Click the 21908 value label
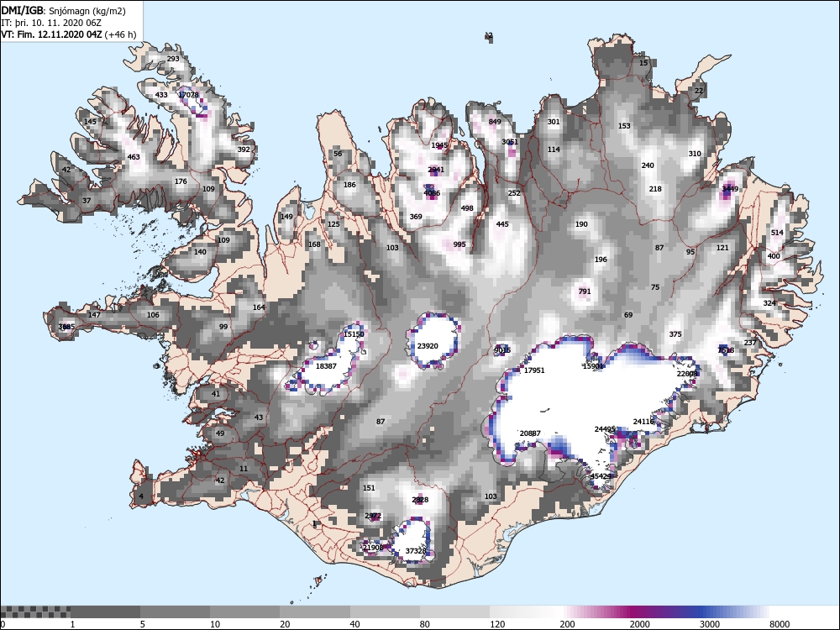This screenshot has width=840, height=630. pyautogui.click(x=373, y=548)
